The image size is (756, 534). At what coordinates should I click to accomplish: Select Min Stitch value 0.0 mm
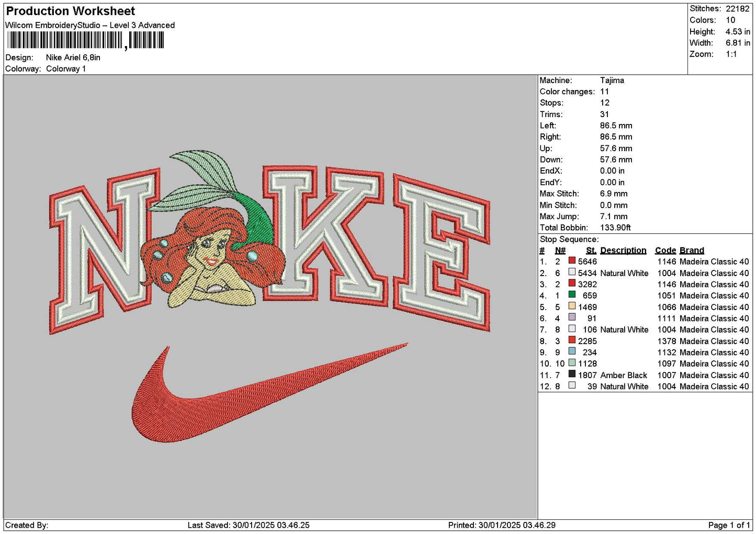[614, 205]
